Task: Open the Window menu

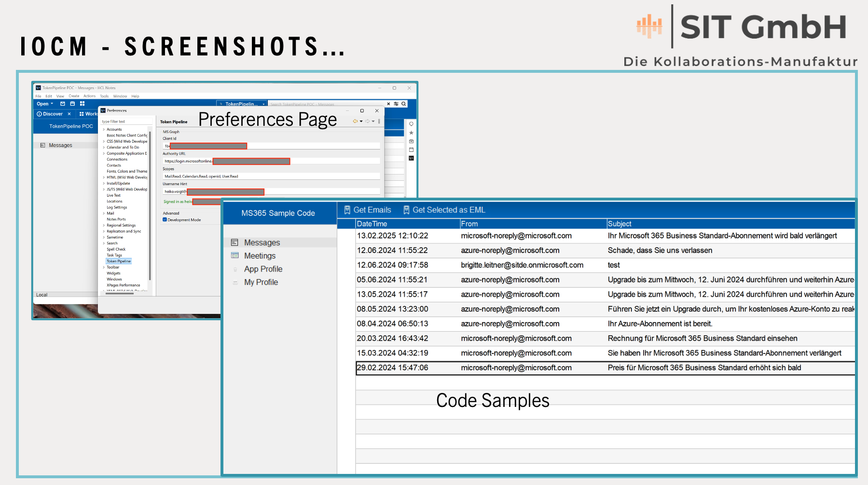Action: [x=120, y=96]
